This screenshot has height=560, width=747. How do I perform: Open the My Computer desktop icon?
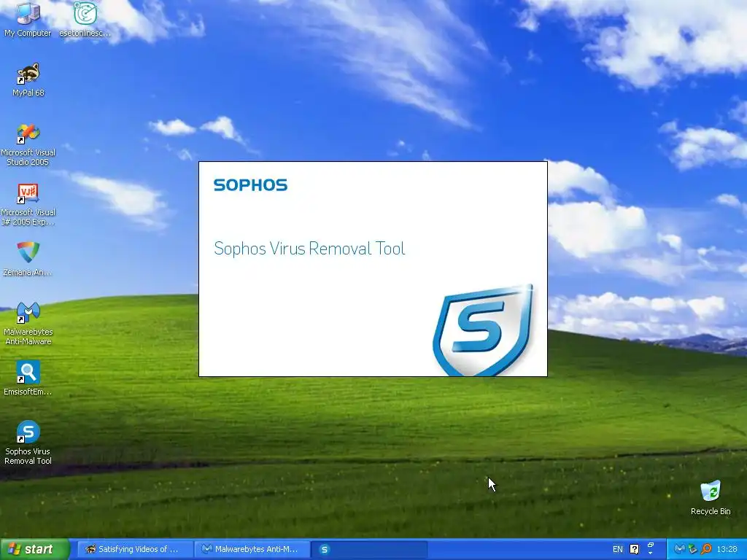coord(28,20)
